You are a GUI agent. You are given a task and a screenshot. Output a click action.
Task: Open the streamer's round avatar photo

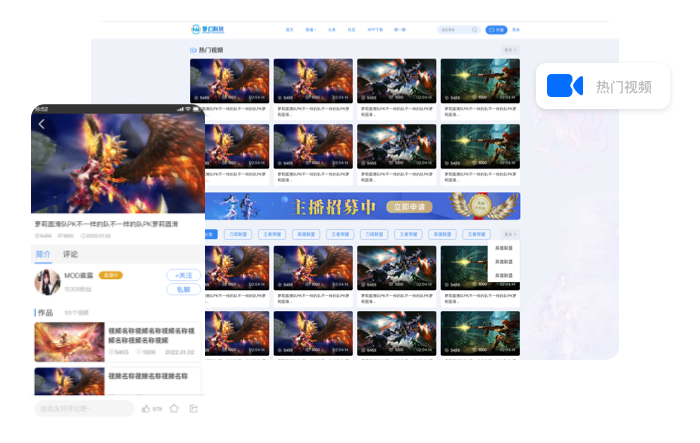47,282
